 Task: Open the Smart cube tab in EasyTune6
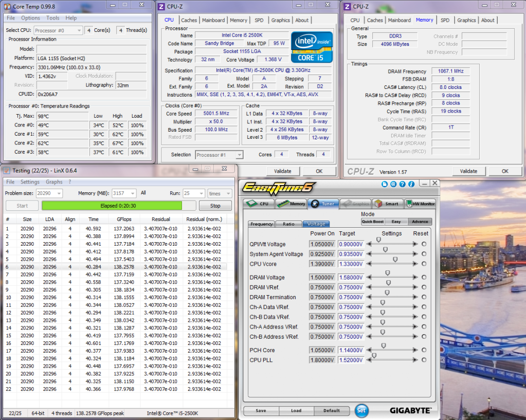click(x=387, y=204)
